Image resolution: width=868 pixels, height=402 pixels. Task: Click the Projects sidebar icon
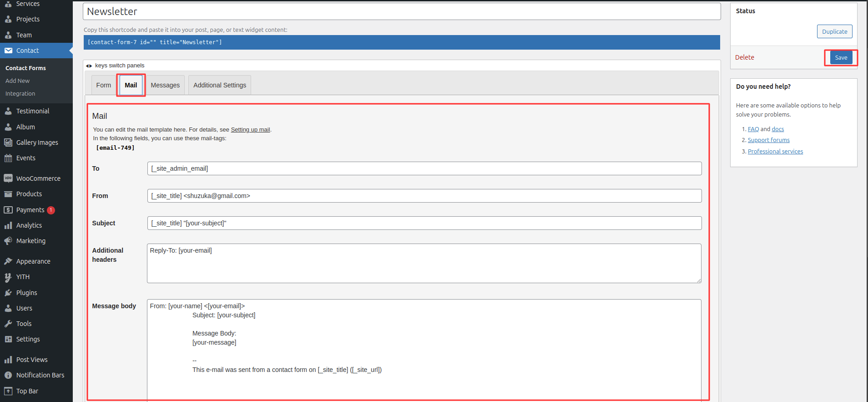click(x=8, y=19)
